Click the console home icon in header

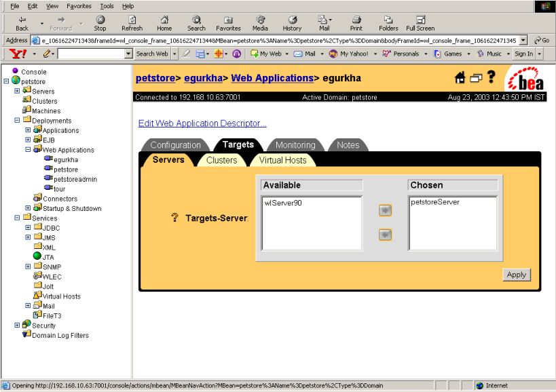point(460,77)
